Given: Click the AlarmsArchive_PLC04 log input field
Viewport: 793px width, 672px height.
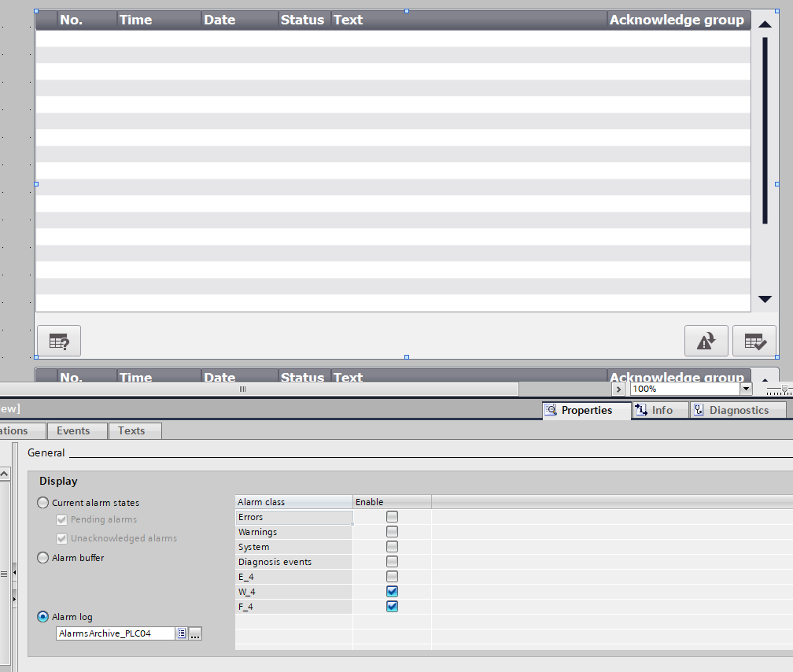Looking at the screenshot, I should (116, 633).
